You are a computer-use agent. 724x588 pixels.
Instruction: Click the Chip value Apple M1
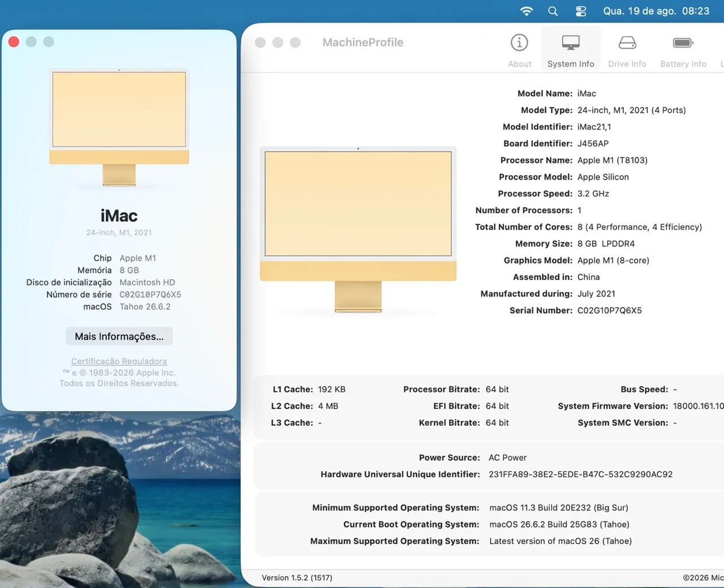[x=137, y=258]
